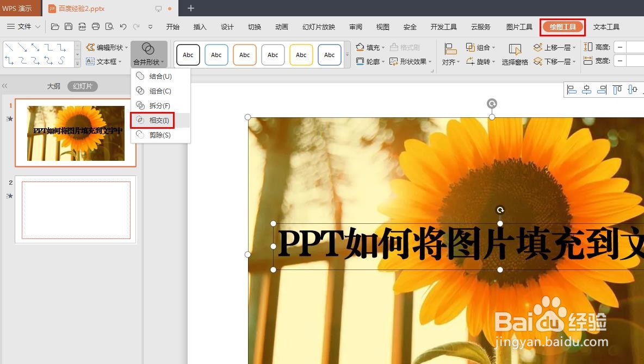644x364 pixels.
Task: Switch to the 大纲 (Outline) tab
Action: (x=53, y=85)
